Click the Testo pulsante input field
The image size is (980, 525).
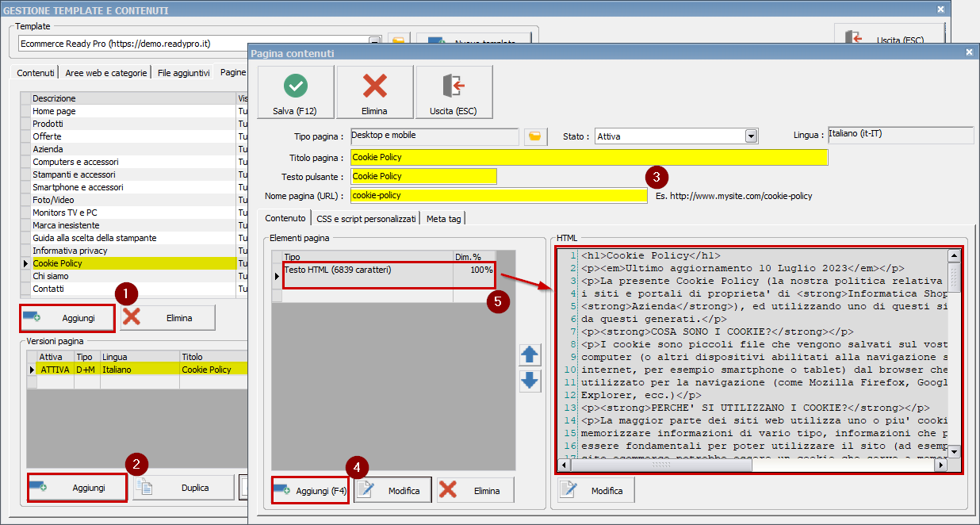click(423, 176)
